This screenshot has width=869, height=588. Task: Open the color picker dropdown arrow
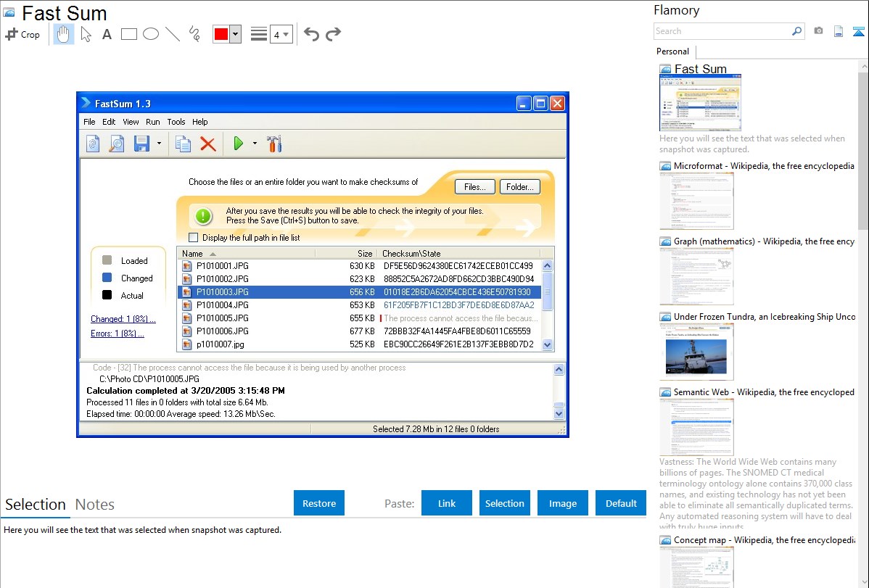[235, 34]
